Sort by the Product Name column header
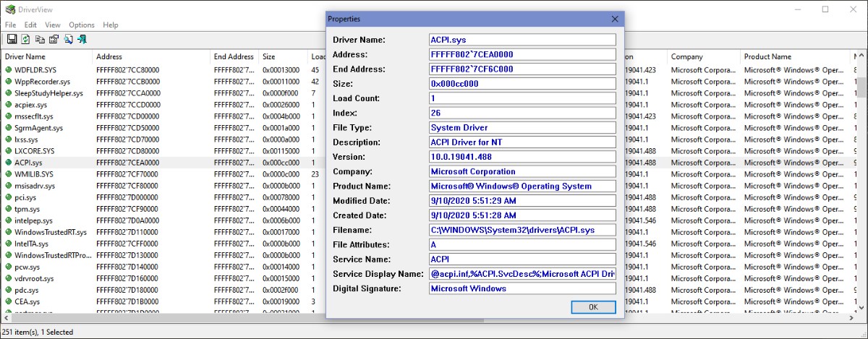Screen dimensions: 868x339 pyautogui.click(x=796, y=56)
